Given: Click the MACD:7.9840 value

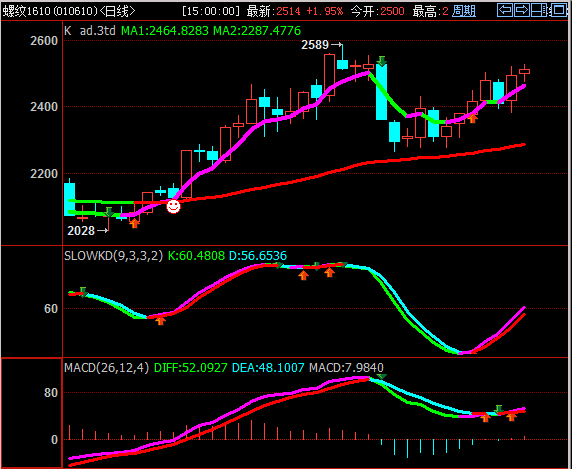Looking at the screenshot, I should 346,368.
